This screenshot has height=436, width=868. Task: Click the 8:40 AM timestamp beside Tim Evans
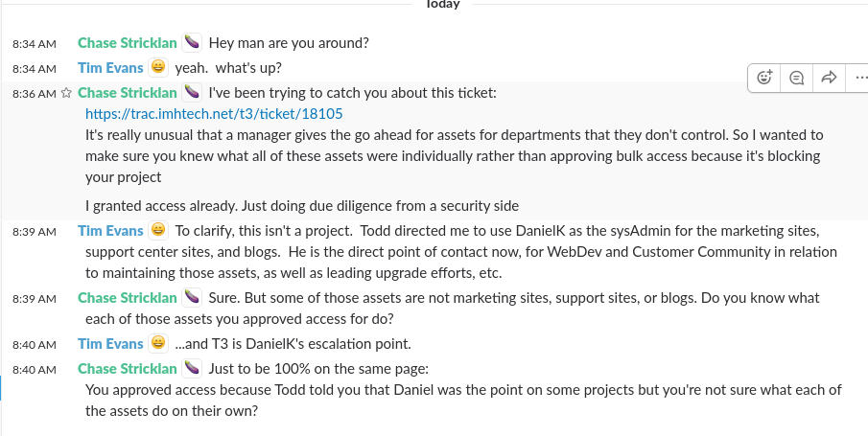pyautogui.click(x=35, y=345)
